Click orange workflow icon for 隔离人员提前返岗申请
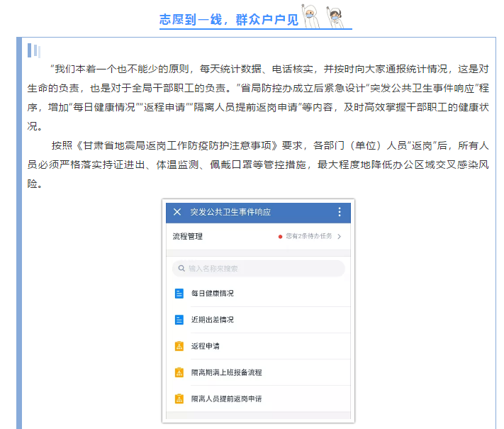This screenshot has height=429, width=504. pos(179,399)
